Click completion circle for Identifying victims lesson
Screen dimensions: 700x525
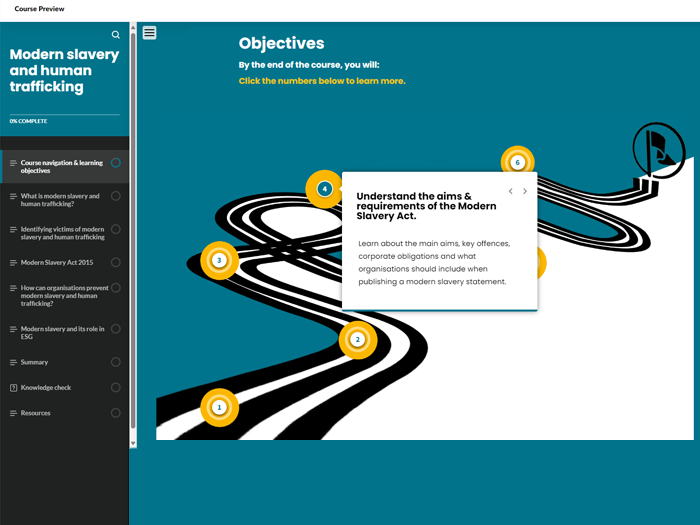tap(116, 229)
